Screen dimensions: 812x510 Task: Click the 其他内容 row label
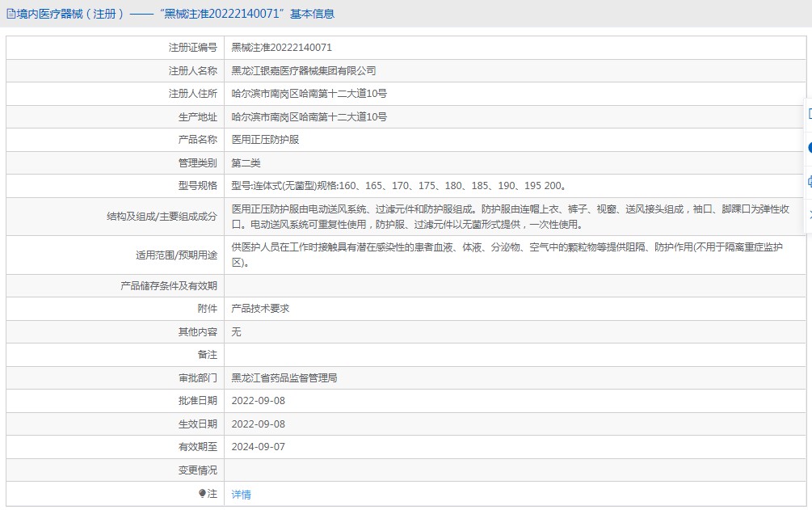198,331
